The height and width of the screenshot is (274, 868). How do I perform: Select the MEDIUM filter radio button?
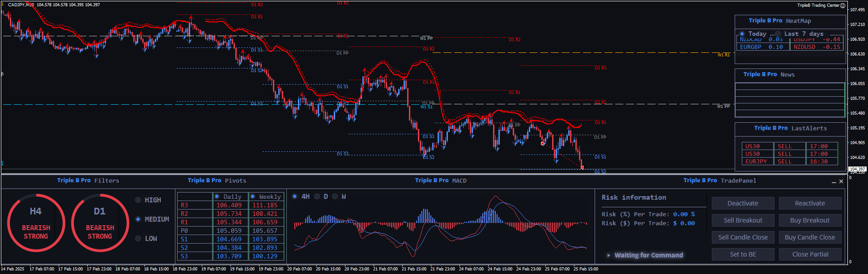pyautogui.click(x=138, y=219)
